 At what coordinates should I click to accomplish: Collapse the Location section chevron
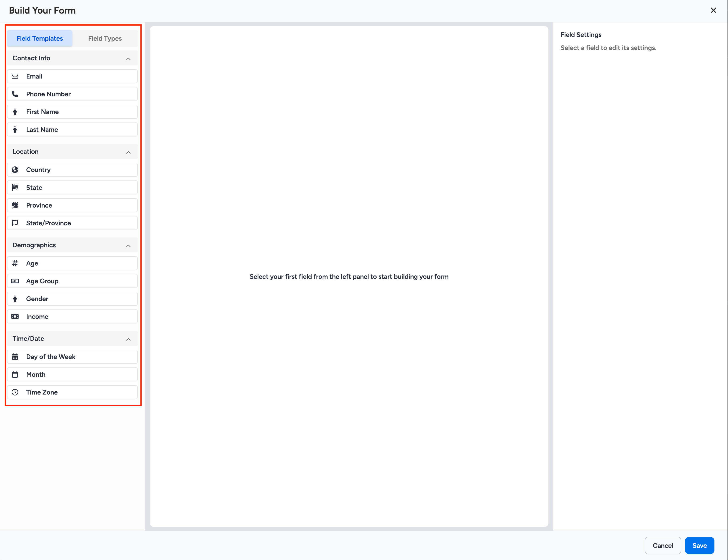(128, 152)
